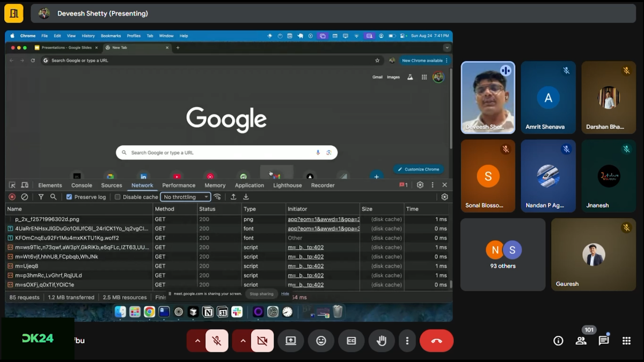Click the present screen icon
The width and height of the screenshot is (644, 362).
pyautogui.click(x=290, y=341)
